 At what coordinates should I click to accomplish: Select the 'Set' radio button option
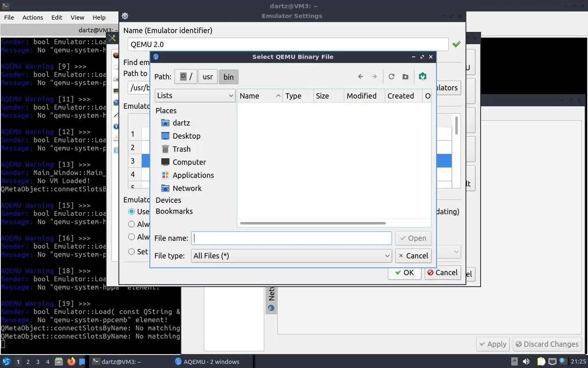(x=131, y=251)
